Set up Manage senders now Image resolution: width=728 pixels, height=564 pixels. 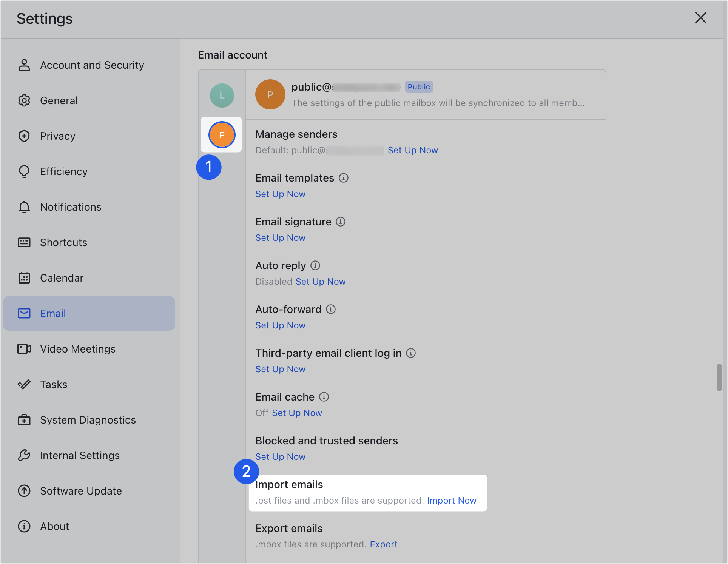click(x=413, y=150)
